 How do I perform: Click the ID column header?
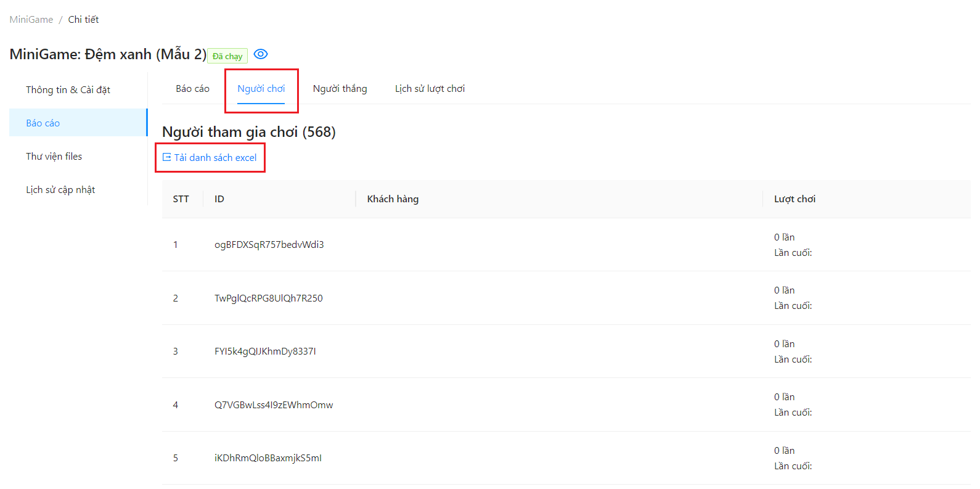click(x=219, y=199)
